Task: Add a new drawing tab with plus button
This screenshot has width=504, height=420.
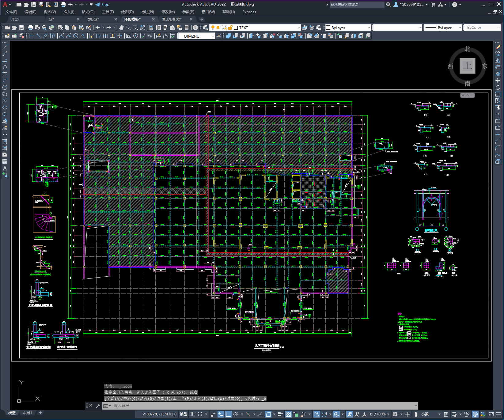Action: (202, 19)
